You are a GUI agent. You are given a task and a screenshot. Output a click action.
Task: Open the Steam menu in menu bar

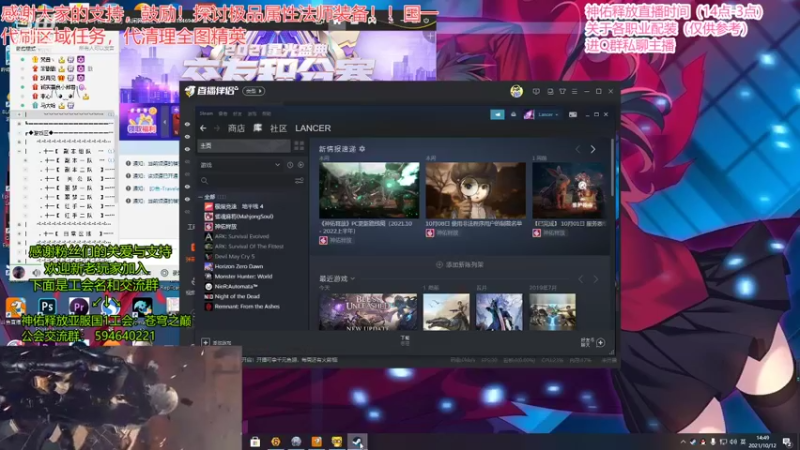tap(206, 113)
